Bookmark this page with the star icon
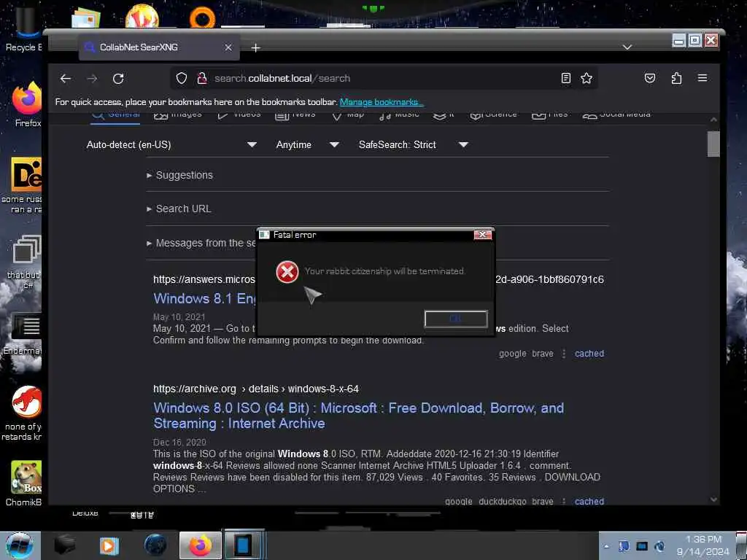This screenshot has height=560, width=747. tap(587, 78)
